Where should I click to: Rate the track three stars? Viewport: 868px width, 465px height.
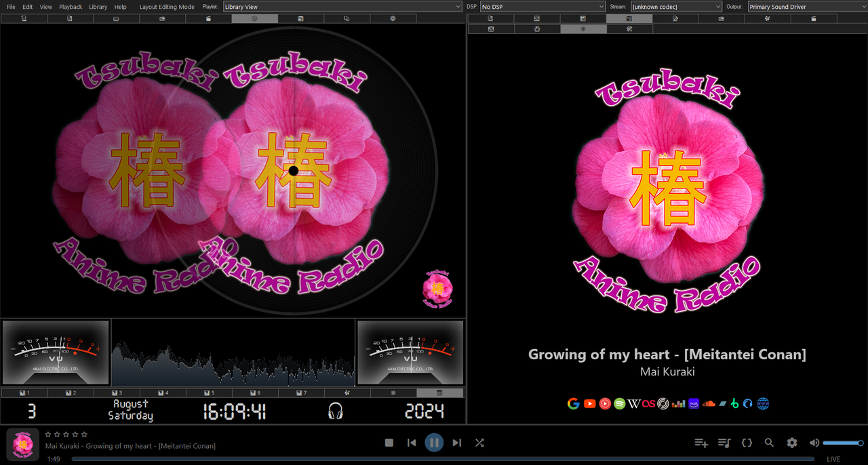click(x=66, y=434)
